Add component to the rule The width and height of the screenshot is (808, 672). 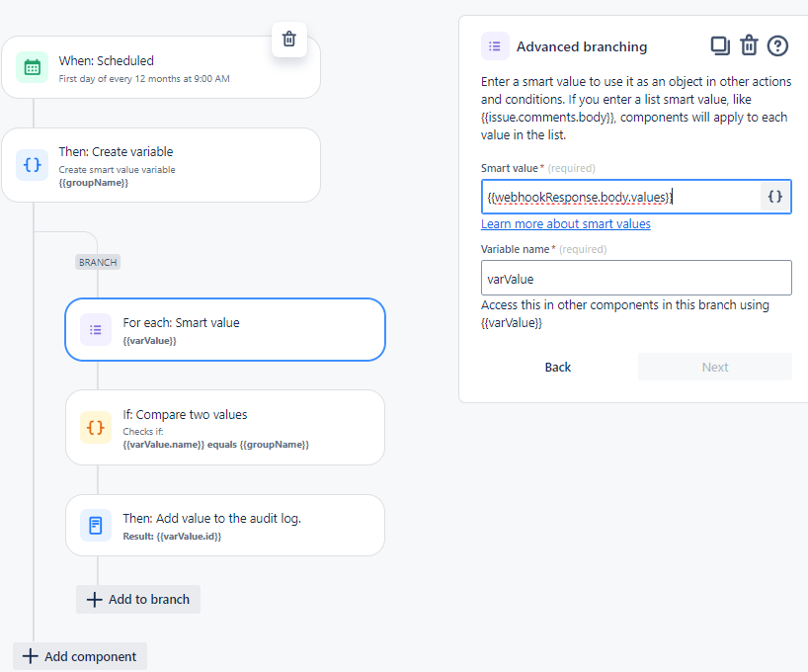(x=80, y=656)
